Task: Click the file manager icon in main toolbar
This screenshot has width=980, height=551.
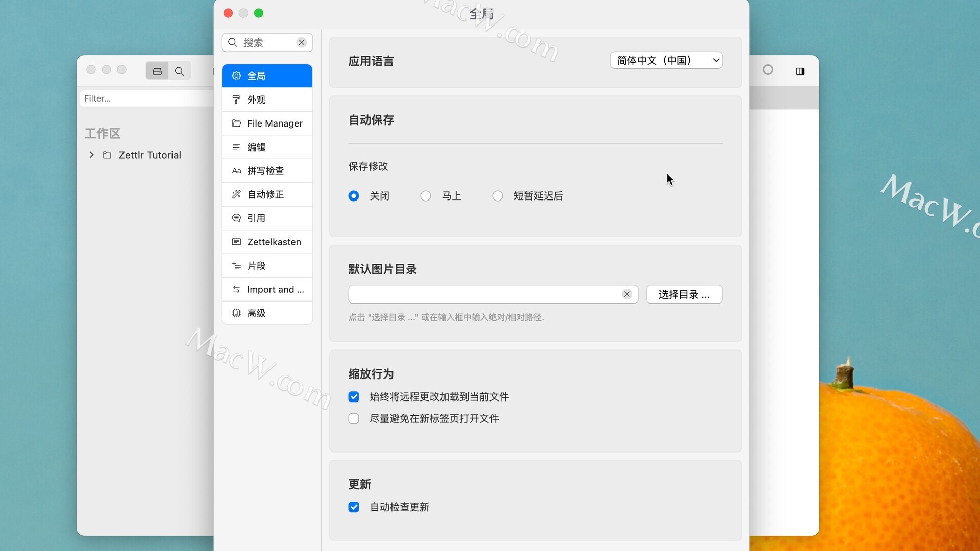Action: tap(157, 71)
